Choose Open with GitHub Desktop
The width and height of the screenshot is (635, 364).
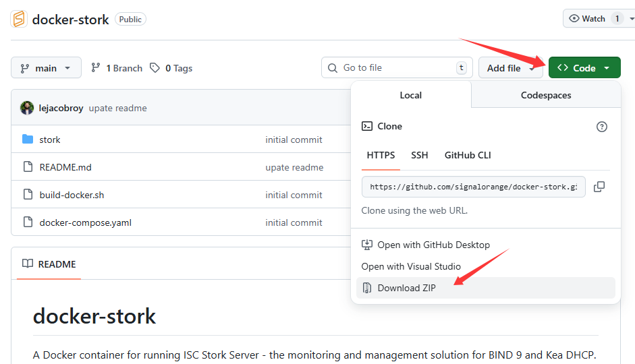[x=434, y=245]
